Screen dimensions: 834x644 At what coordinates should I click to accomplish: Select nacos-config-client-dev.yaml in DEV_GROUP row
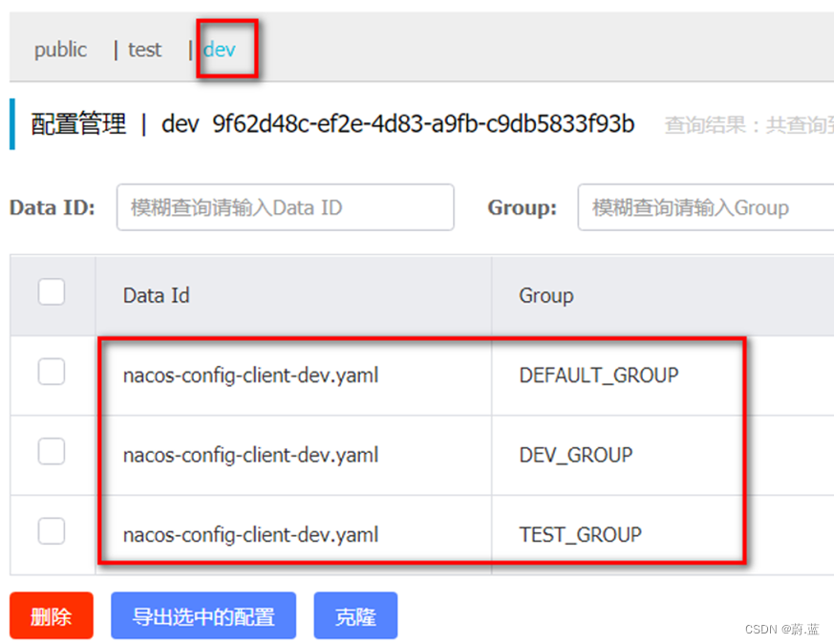point(250,455)
